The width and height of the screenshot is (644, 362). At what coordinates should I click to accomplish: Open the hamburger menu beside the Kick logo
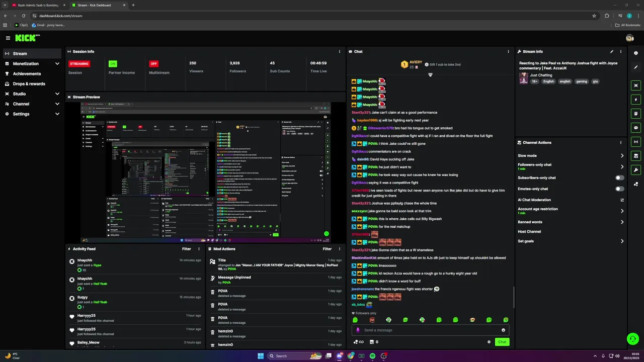[x=8, y=38]
